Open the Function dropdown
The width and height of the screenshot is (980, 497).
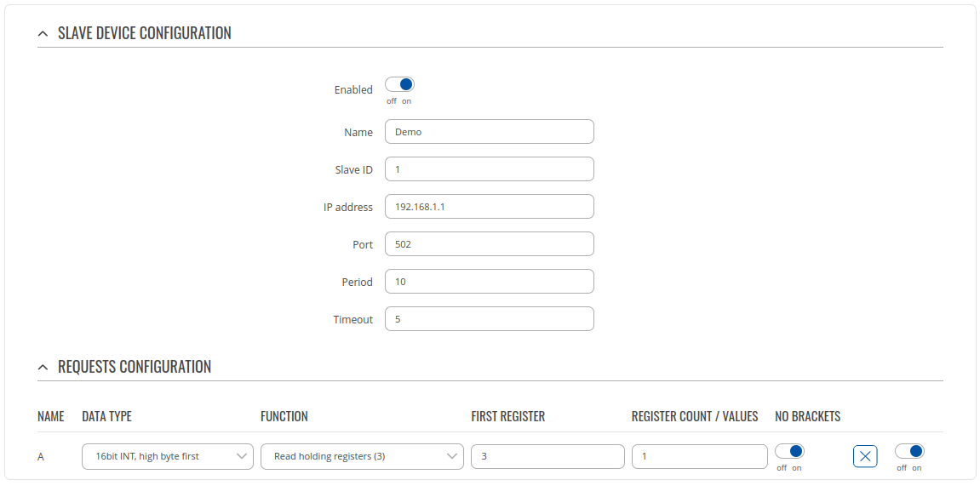point(362,456)
